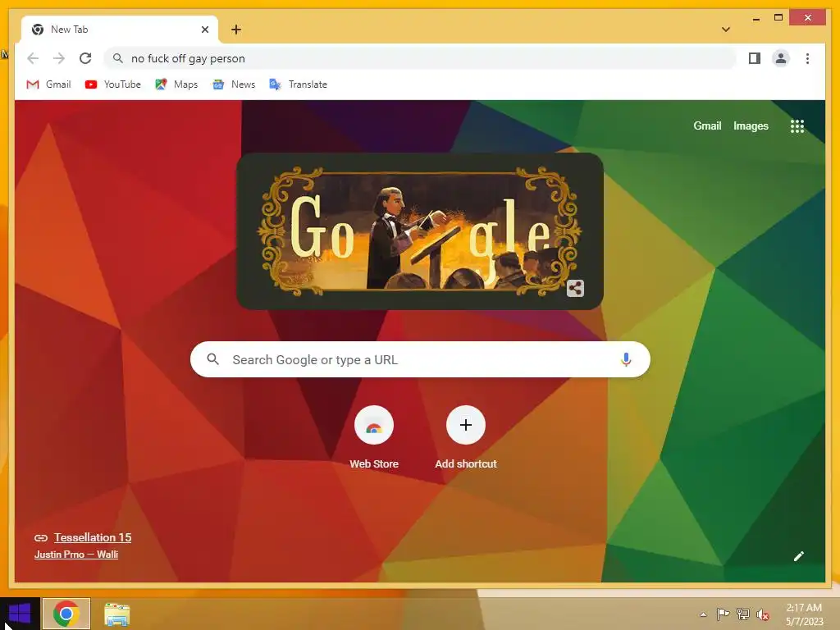The height and width of the screenshot is (630, 840).
Task: Start voice search with the microphone
Action: point(626,359)
